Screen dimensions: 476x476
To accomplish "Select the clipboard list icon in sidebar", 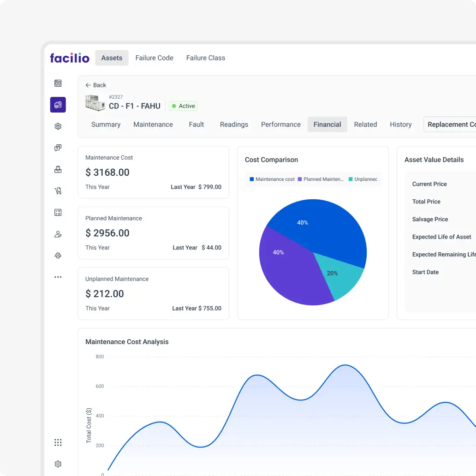I will click(x=58, y=212).
